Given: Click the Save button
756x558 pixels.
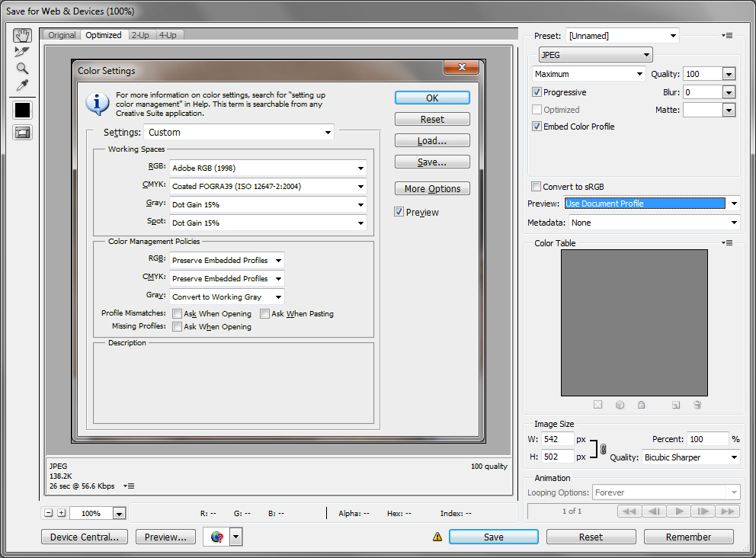Looking at the screenshot, I should [x=493, y=537].
